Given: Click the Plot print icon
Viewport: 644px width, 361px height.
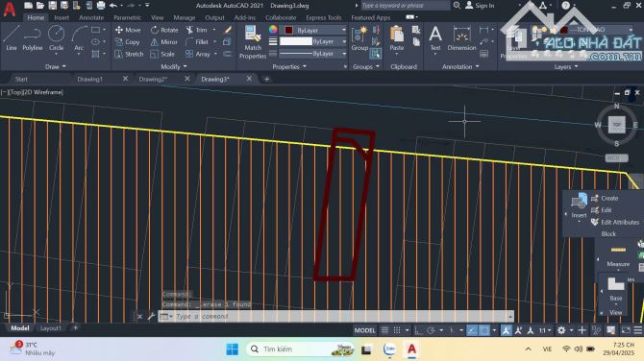Looking at the screenshot, I should click(101, 6).
